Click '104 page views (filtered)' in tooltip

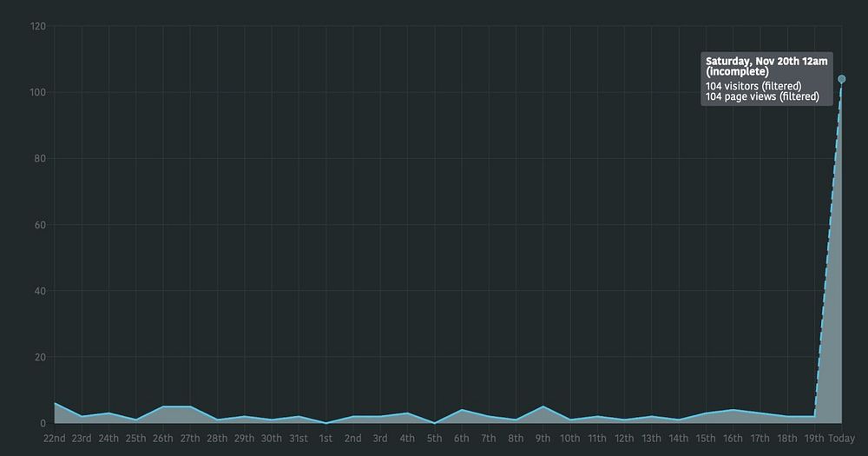[x=762, y=96]
